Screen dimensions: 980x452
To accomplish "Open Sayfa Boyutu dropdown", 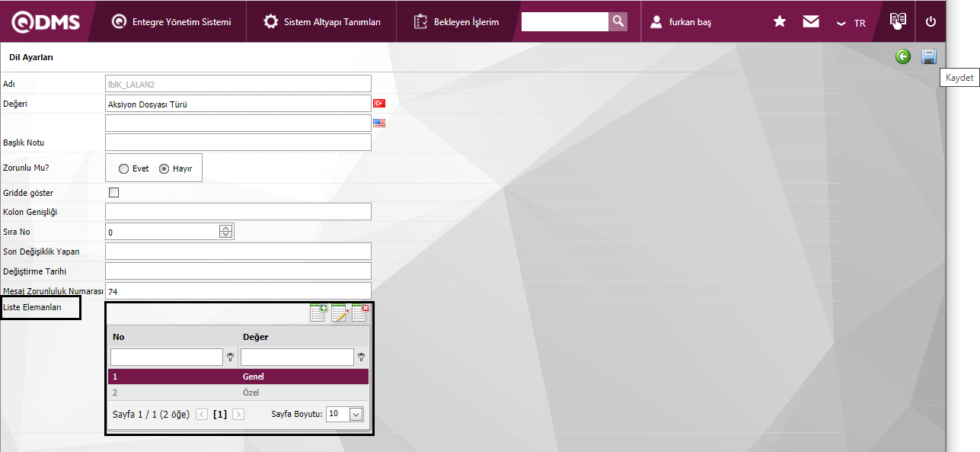I will (356, 414).
